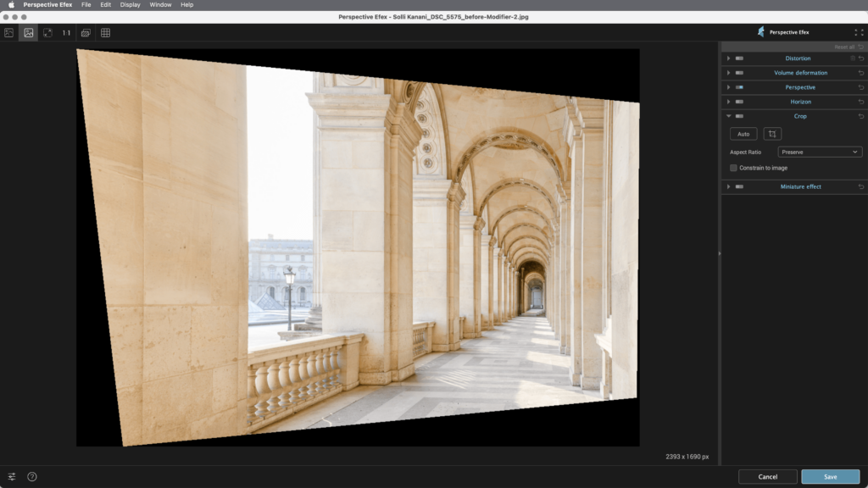Expand the Horizon section
The image size is (868, 488).
(x=728, y=102)
